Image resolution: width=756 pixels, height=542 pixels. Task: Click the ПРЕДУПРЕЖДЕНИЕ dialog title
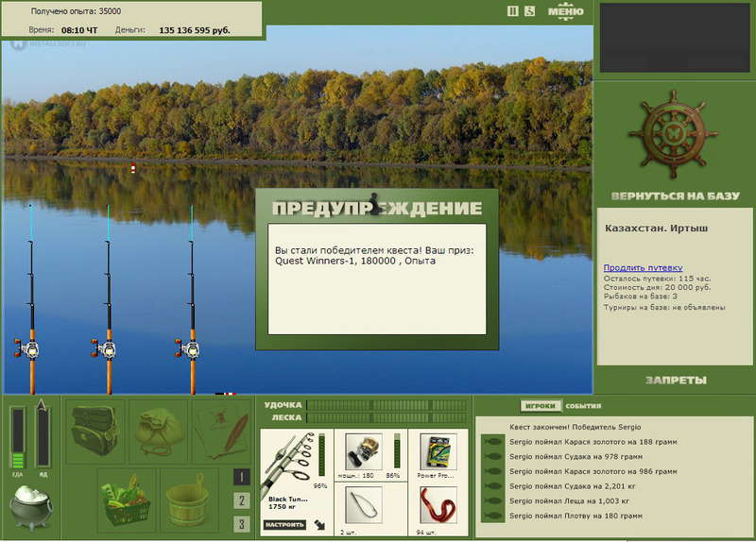point(376,208)
